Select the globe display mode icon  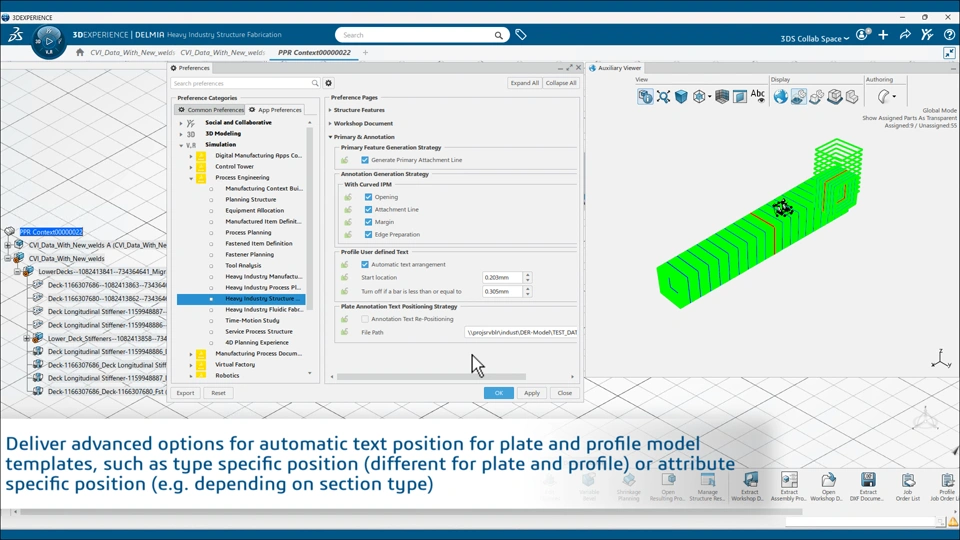(x=780, y=97)
